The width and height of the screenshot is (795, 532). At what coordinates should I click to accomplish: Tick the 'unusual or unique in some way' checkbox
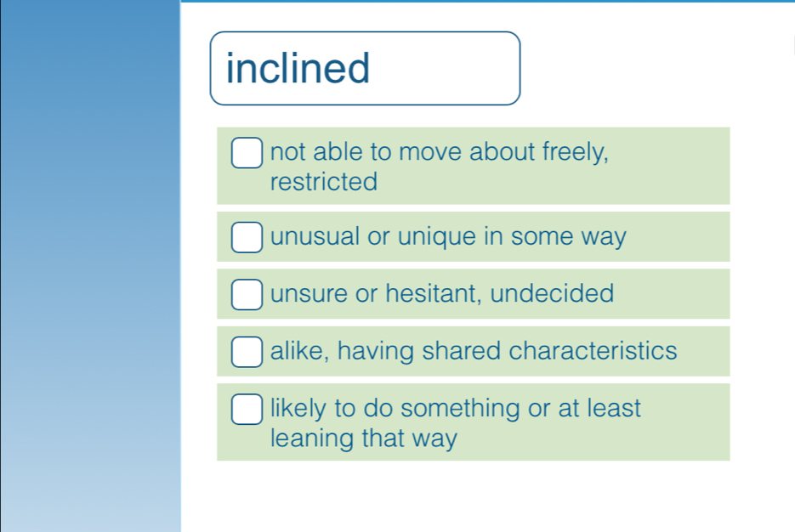[x=246, y=238]
